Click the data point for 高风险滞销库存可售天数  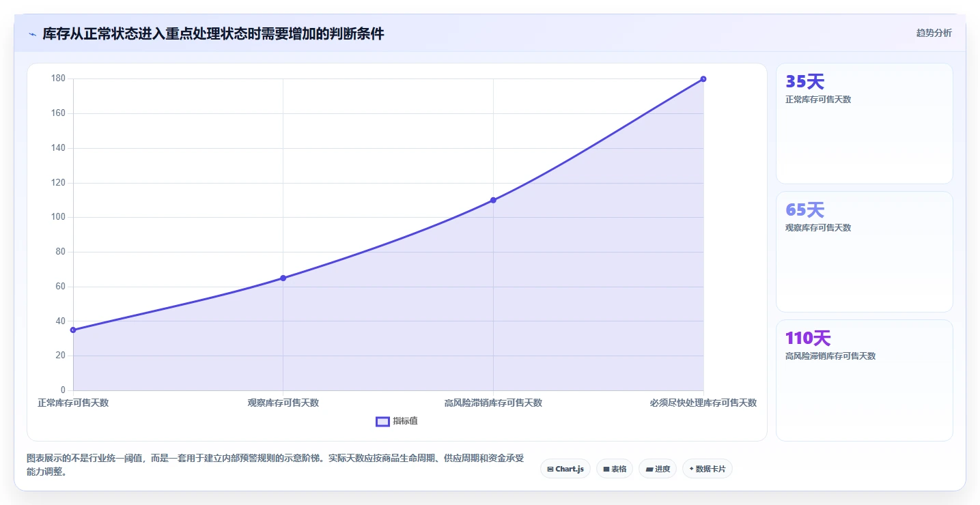click(x=493, y=200)
